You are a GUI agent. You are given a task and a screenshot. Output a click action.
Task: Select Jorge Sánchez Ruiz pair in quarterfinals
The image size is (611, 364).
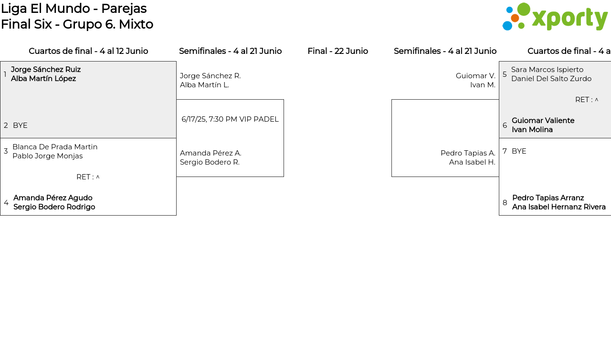tap(46, 74)
